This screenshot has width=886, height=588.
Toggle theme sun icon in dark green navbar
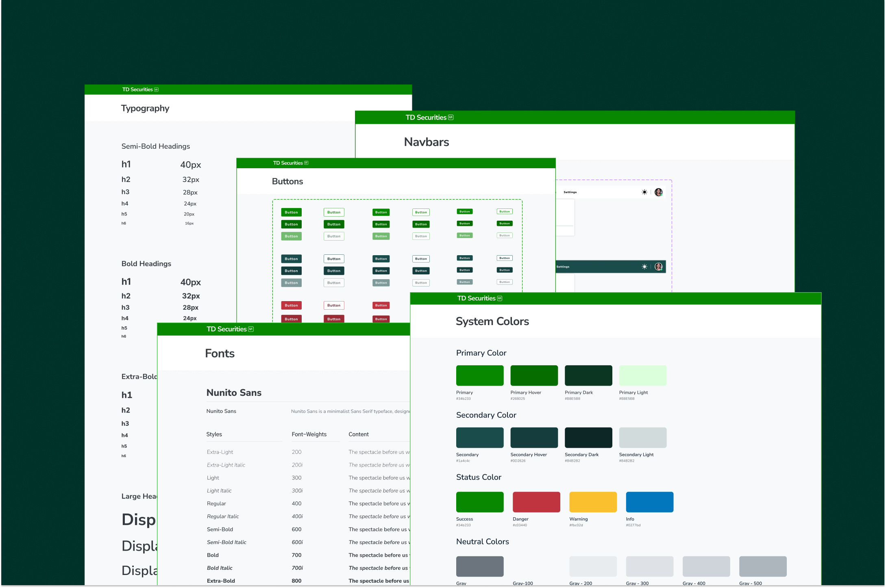[645, 267]
